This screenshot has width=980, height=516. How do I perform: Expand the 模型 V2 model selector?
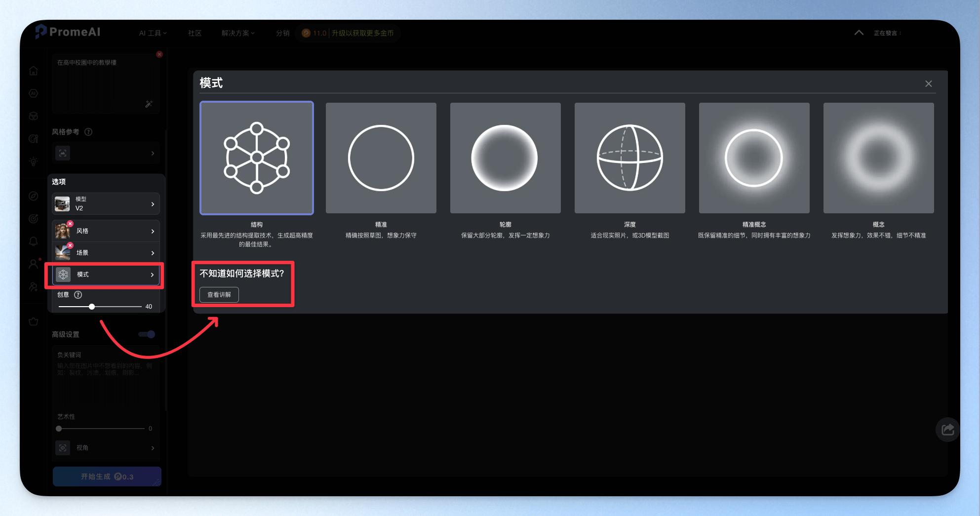[106, 203]
